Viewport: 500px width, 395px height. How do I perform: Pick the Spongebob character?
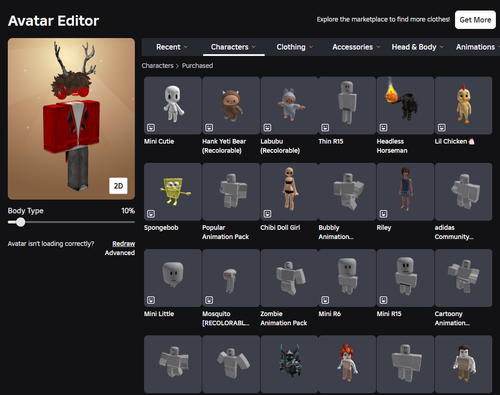tap(173, 192)
